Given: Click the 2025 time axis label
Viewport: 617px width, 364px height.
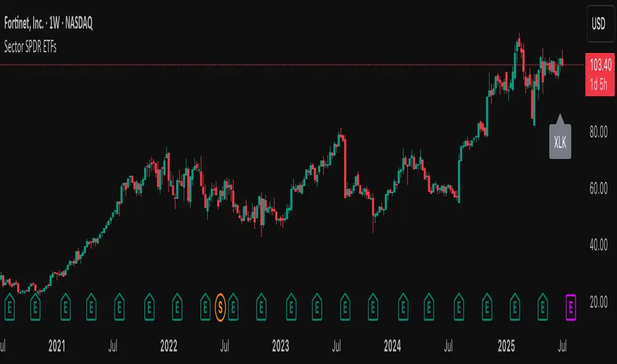Looking at the screenshot, I should 506,346.
